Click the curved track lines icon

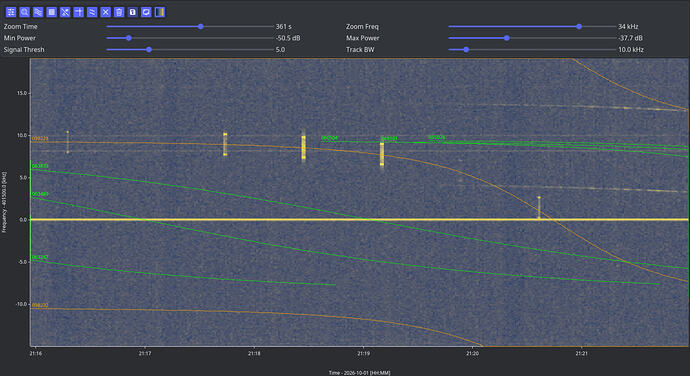coord(92,12)
